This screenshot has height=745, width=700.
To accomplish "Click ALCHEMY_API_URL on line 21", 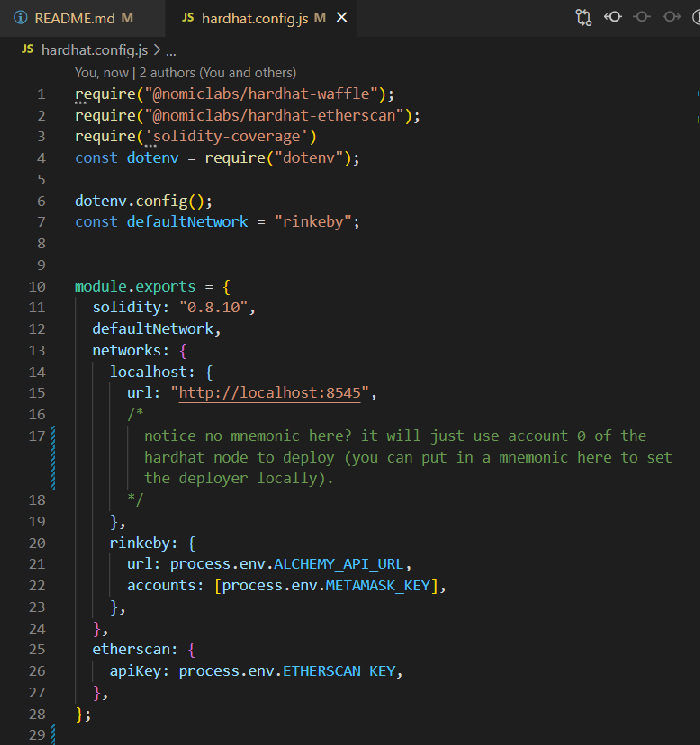I will [x=339, y=564].
